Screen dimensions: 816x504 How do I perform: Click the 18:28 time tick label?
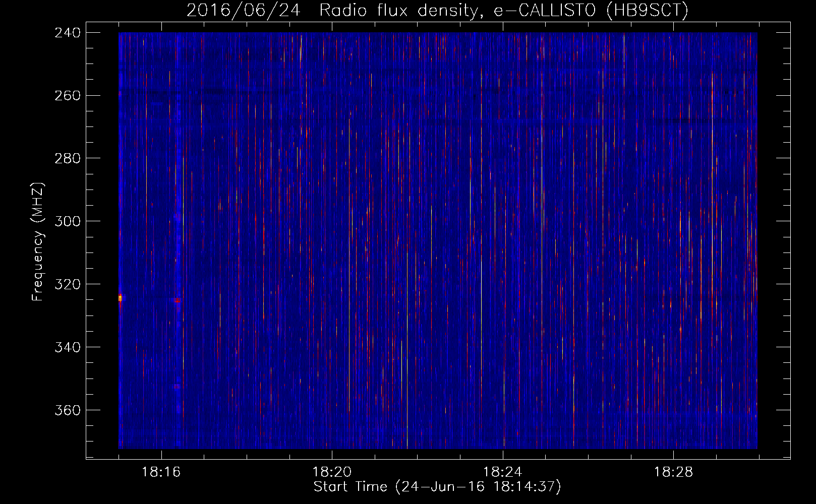coord(673,472)
